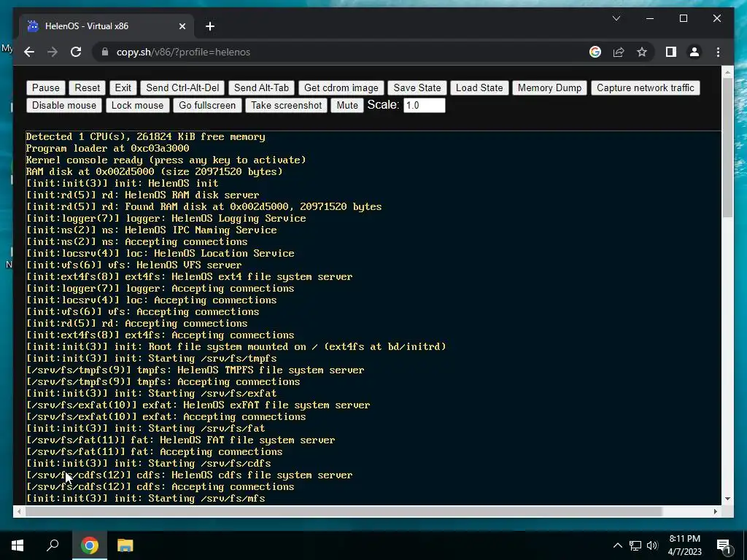Click the Chrome taskbar icon
This screenshot has width=747, height=560.
click(x=89, y=545)
